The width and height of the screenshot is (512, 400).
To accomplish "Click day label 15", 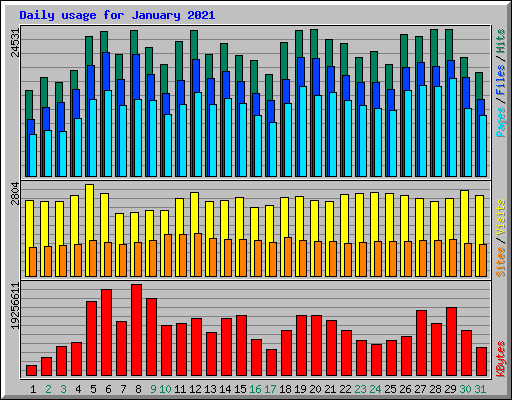I will click(x=240, y=389).
